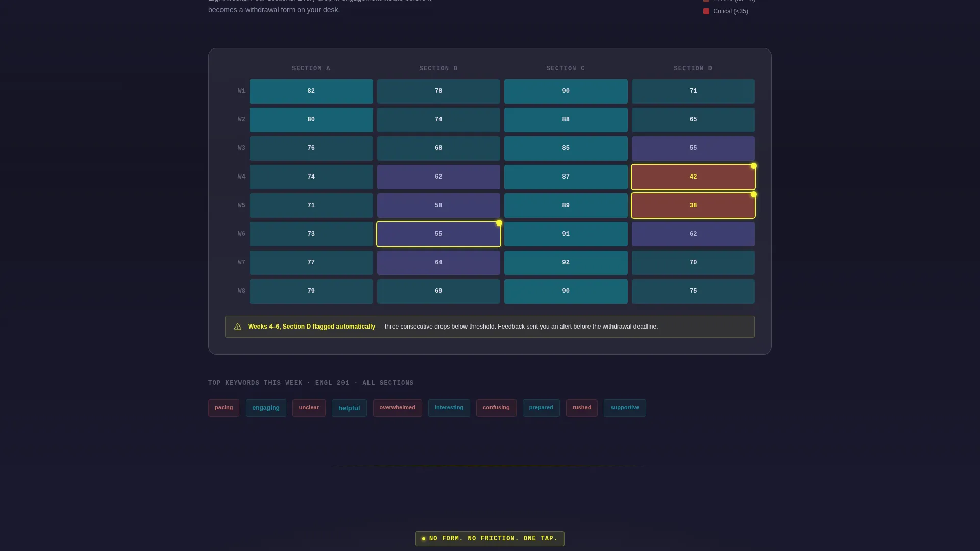Image resolution: width=980 pixels, height=551 pixels.
Task: Open flagged Section D week 4 cell (42)
Action: [x=693, y=177]
